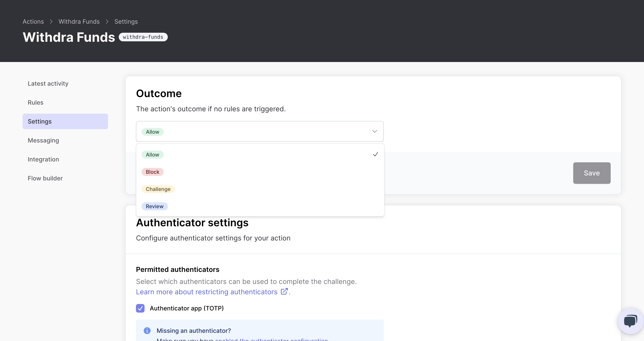Click the breadcrumb chevron after Actions
644x341 pixels.
[51, 22]
